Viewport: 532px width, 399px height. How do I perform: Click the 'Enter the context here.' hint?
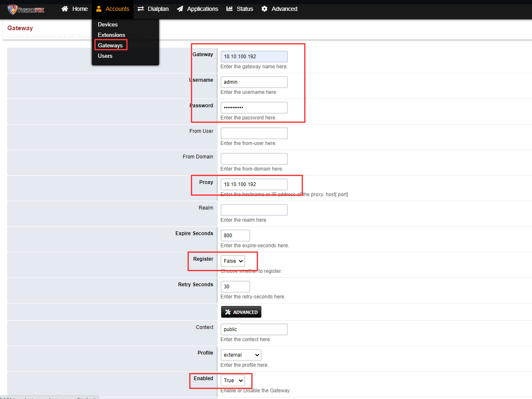pos(246,339)
